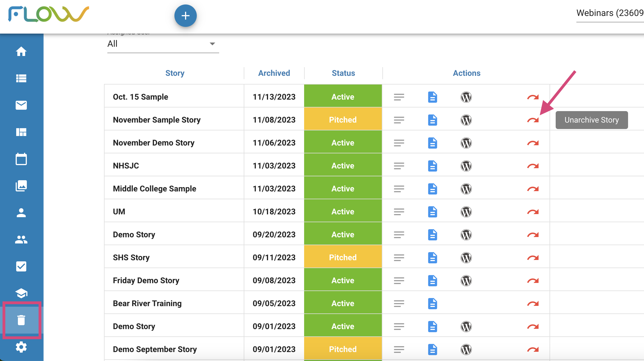
Task: Select the 'Oct. 15 Sample' story name
Action: pos(141,97)
